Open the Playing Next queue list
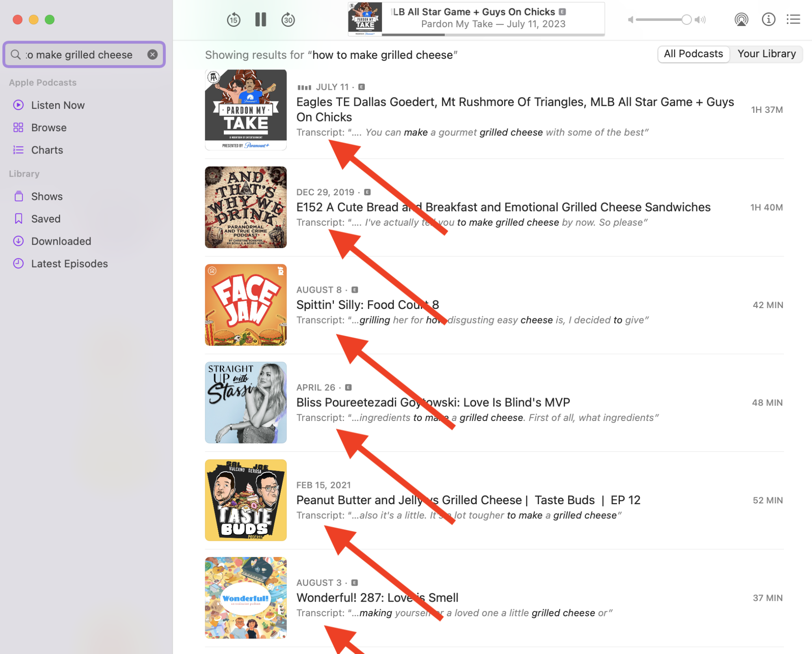Screen dimensions: 812x654 (793, 19)
